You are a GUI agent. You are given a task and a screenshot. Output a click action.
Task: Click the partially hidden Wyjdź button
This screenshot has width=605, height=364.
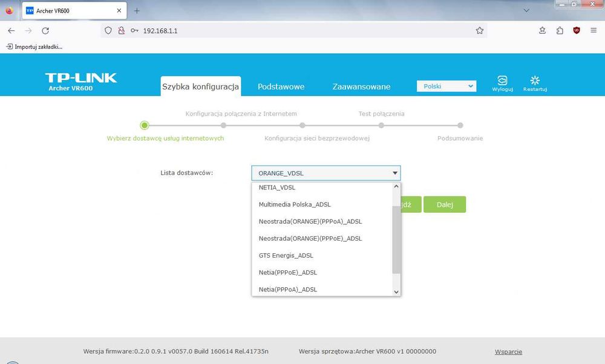(x=411, y=204)
